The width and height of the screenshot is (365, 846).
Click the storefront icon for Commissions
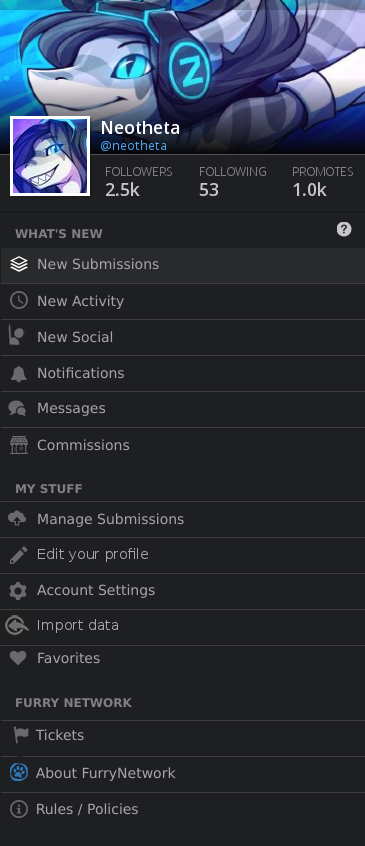click(x=19, y=445)
